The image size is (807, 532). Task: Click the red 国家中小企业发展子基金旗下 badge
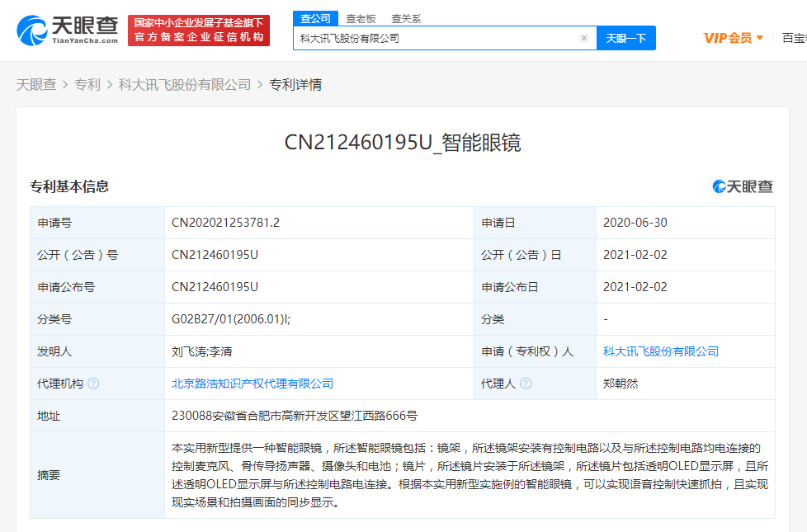tap(198, 24)
